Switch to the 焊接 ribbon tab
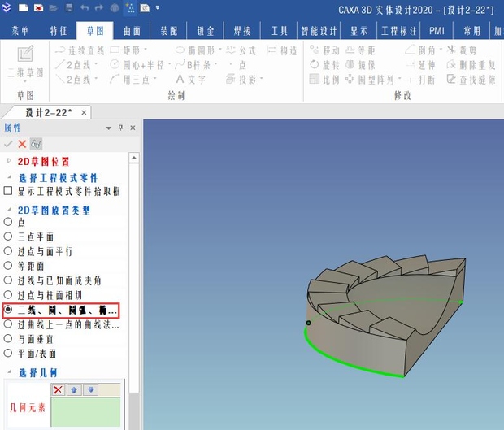The height and width of the screenshot is (430, 504). (242, 31)
